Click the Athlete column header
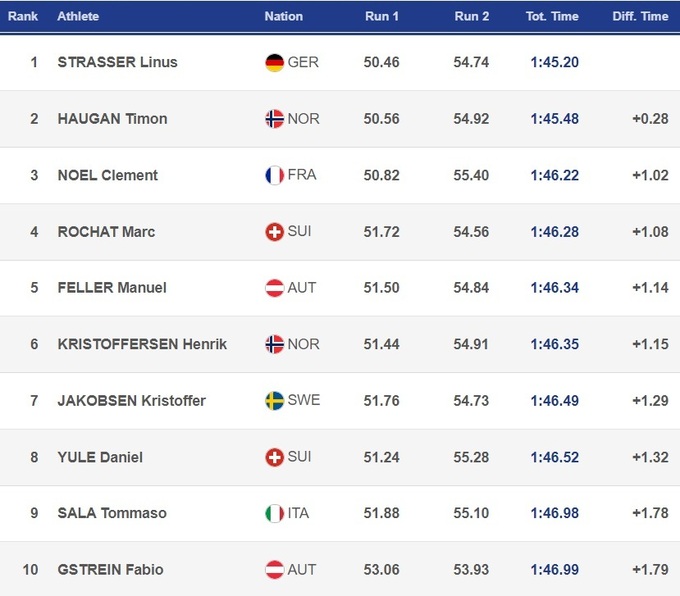Viewport: 680px width, 596px height. coord(78,17)
